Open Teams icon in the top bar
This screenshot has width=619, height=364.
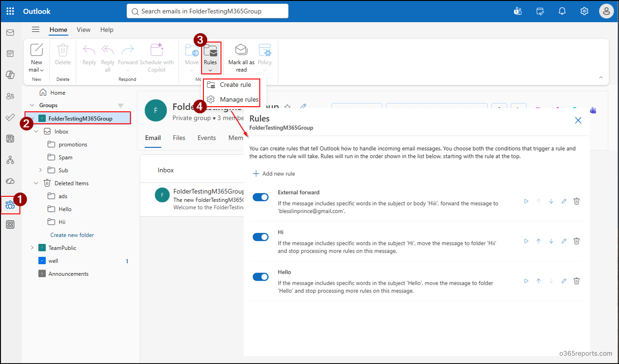click(x=518, y=11)
